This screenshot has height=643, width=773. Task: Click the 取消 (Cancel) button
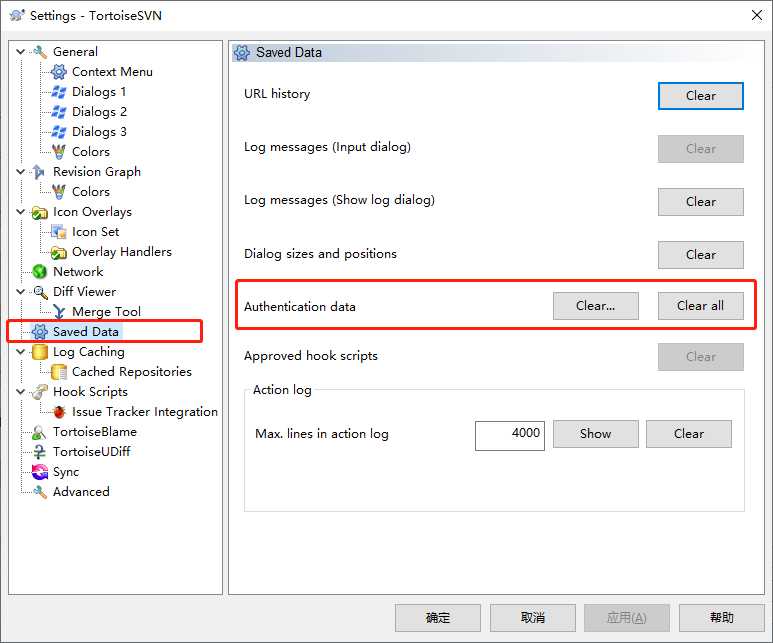(533, 618)
